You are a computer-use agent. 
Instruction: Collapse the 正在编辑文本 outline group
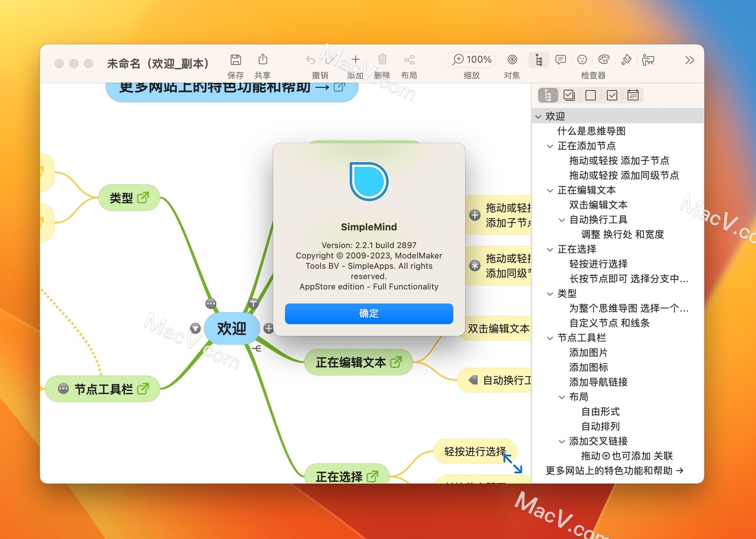tap(550, 191)
